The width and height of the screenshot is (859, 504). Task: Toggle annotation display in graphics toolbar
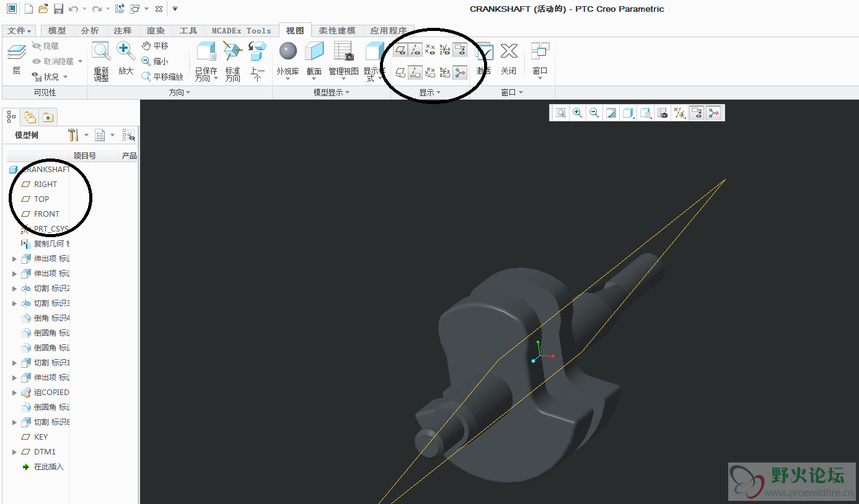tap(697, 113)
